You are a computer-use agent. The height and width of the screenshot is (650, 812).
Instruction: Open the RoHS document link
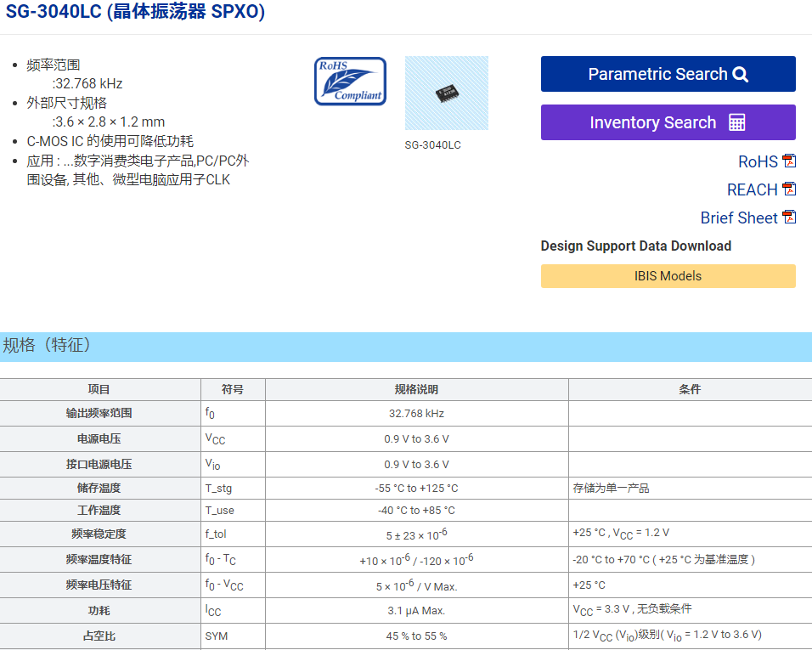pyautogui.click(x=757, y=161)
